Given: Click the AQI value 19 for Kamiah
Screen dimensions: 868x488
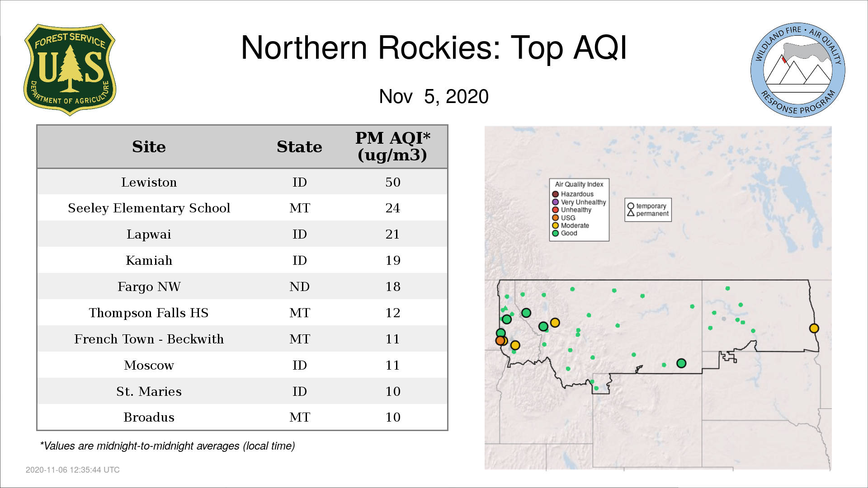Looking at the screenshot, I should pos(393,261).
